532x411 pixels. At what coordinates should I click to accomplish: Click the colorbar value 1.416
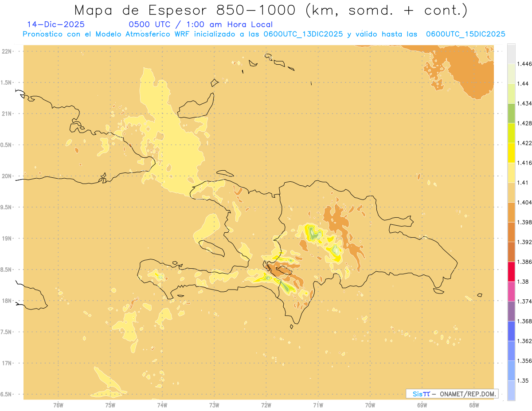click(524, 163)
